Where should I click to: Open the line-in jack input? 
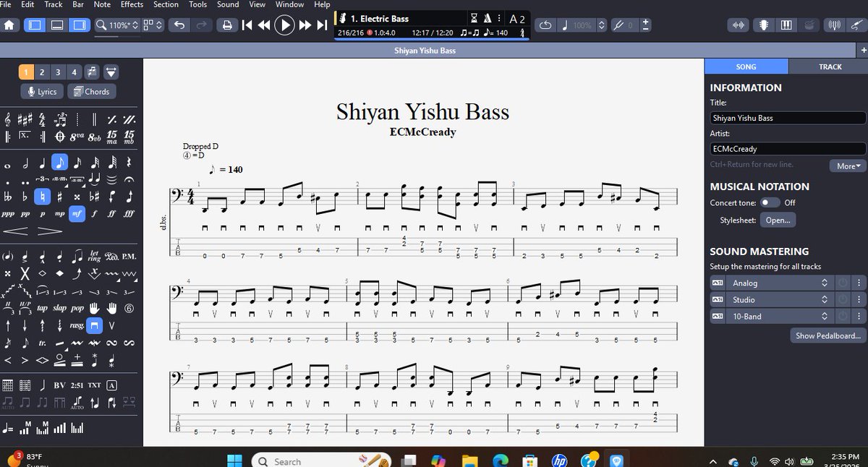pyautogui.click(x=856, y=25)
